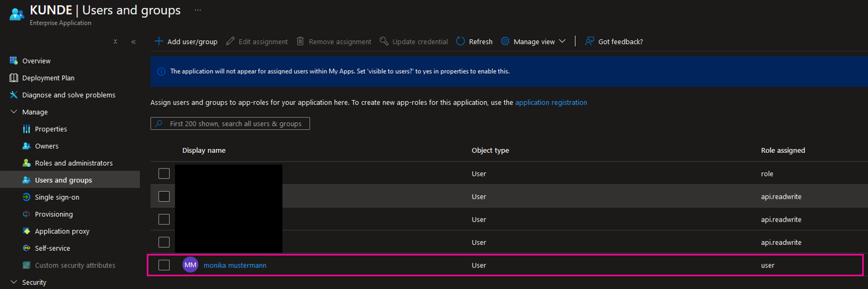Check the box for monika mustermann
The image size is (868, 289).
tap(164, 265)
